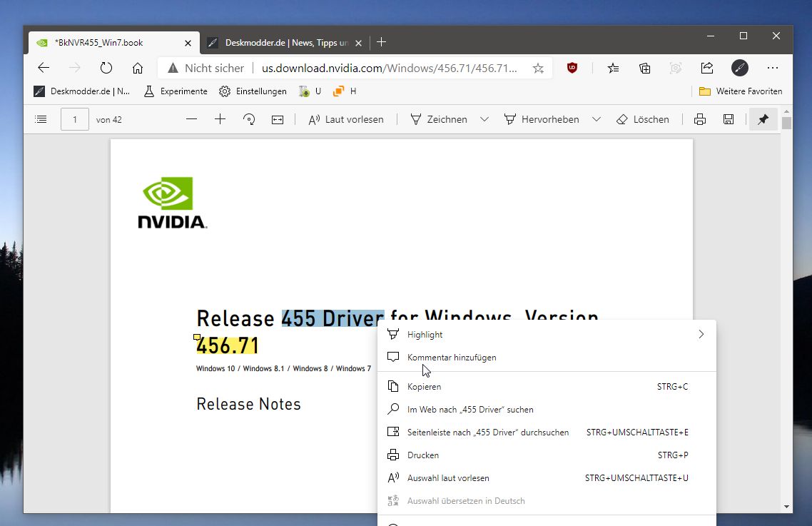Open a new browser tab
This screenshot has width=812, height=526.
click(x=381, y=43)
